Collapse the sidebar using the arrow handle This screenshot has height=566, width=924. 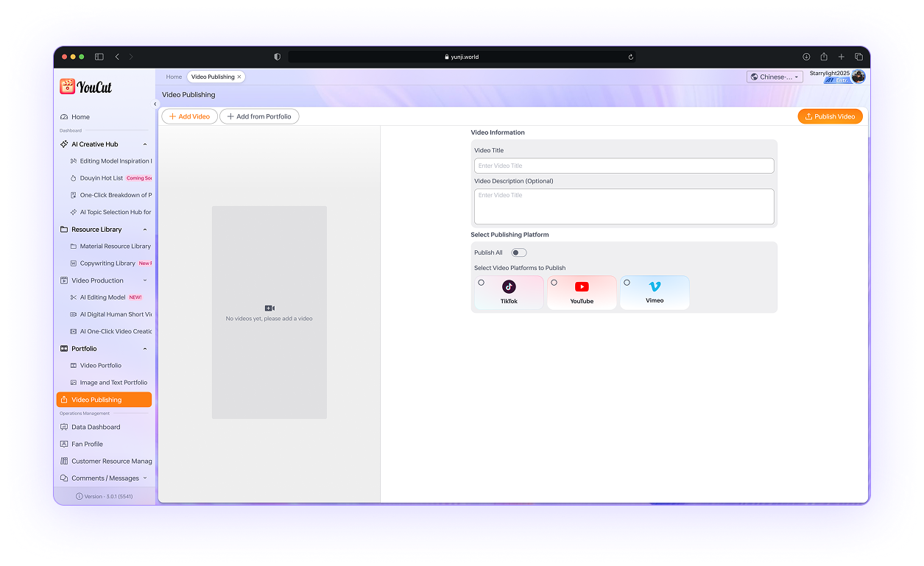coord(155,105)
